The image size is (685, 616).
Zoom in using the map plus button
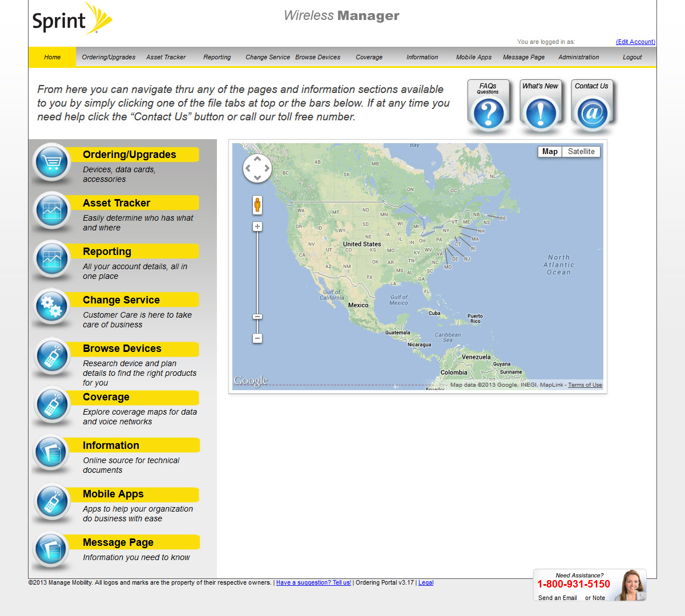click(257, 226)
